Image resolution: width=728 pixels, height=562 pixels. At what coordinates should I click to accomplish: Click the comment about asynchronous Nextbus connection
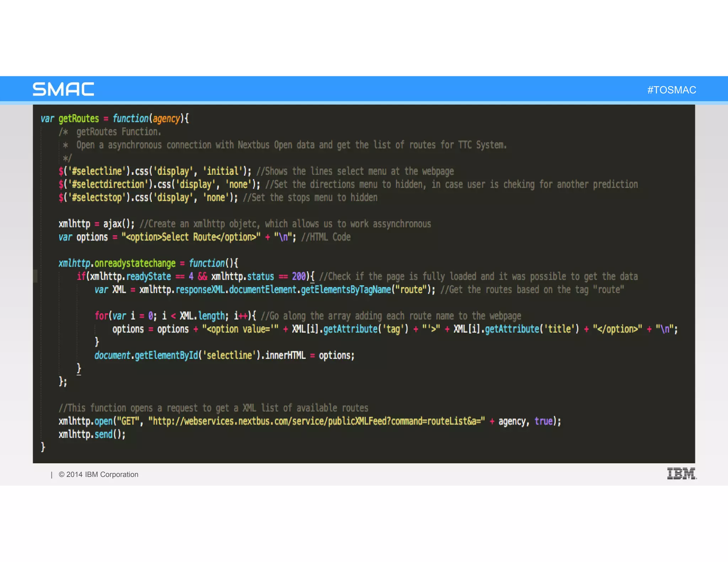pos(284,145)
